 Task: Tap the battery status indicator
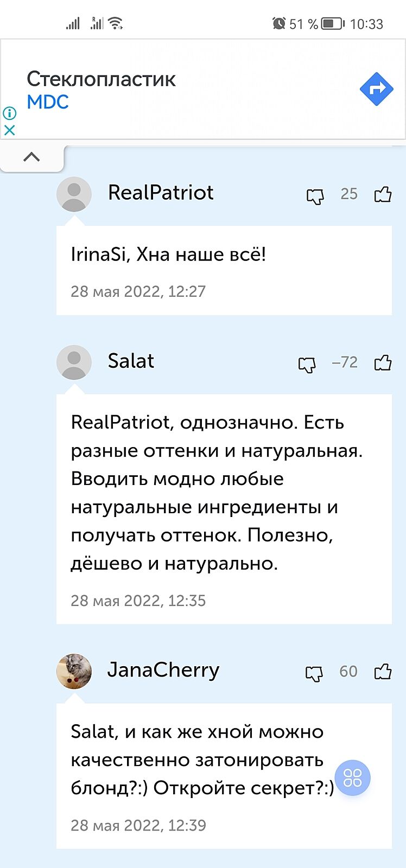(333, 24)
